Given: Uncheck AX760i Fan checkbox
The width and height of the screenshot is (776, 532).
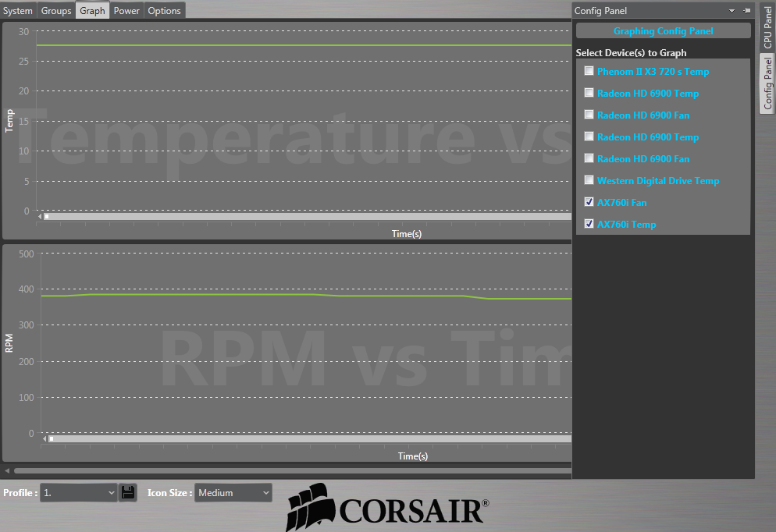Looking at the screenshot, I should (x=589, y=202).
